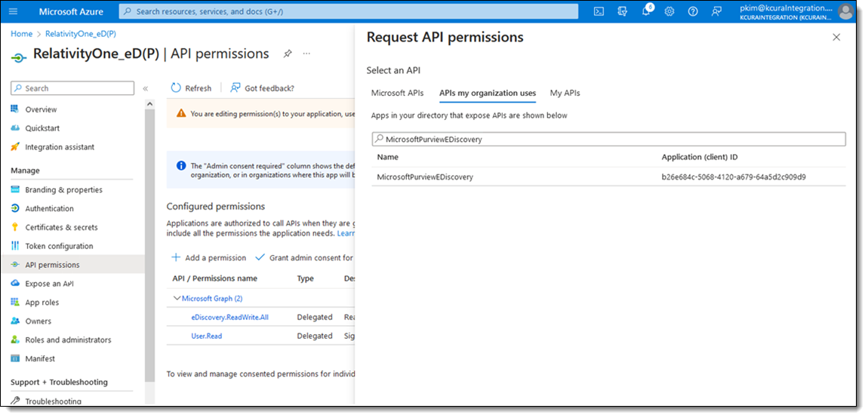
Task: Switch to the Microsoft APIs tab
Action: pos(398,93)
